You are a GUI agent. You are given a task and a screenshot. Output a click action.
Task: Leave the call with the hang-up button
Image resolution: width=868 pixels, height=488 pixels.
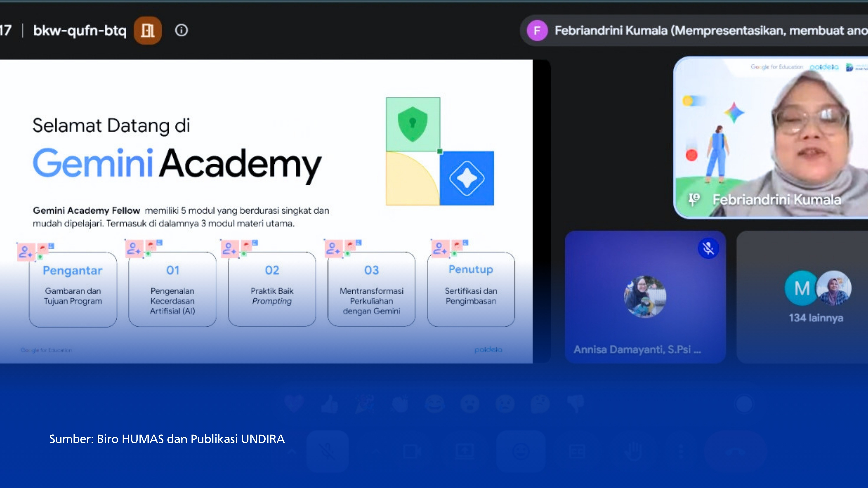click(736, 451)
